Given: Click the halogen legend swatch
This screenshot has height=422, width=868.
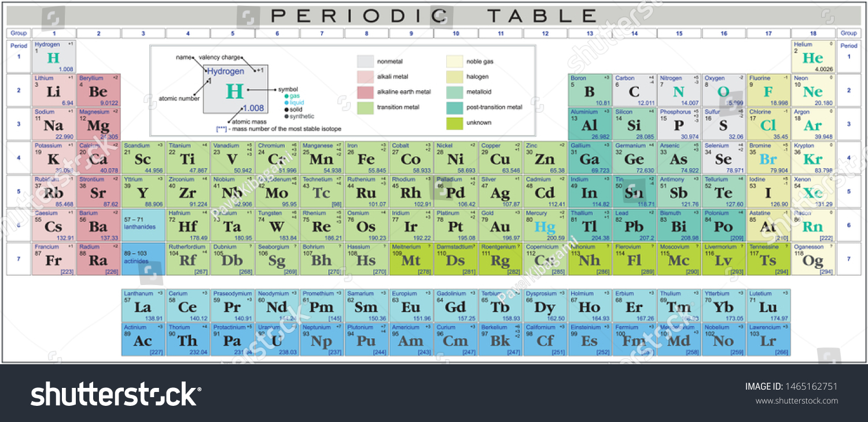Looking at the screenshot, I should click(455, 77).
